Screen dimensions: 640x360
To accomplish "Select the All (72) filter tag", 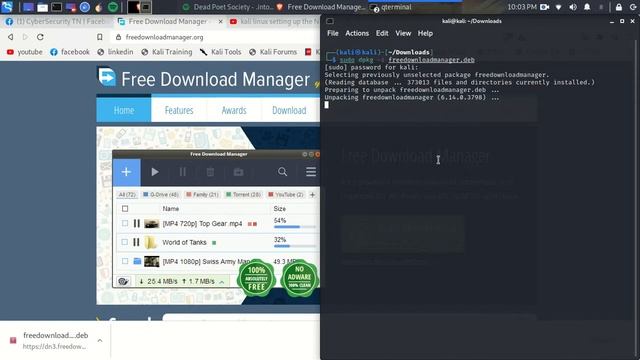I will coord(127,195).
